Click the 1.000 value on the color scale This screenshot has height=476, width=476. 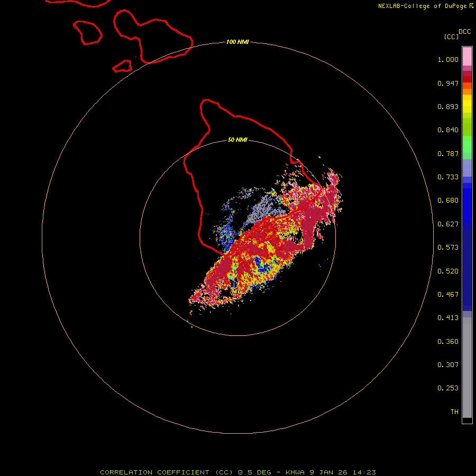[x=448, y=59]
